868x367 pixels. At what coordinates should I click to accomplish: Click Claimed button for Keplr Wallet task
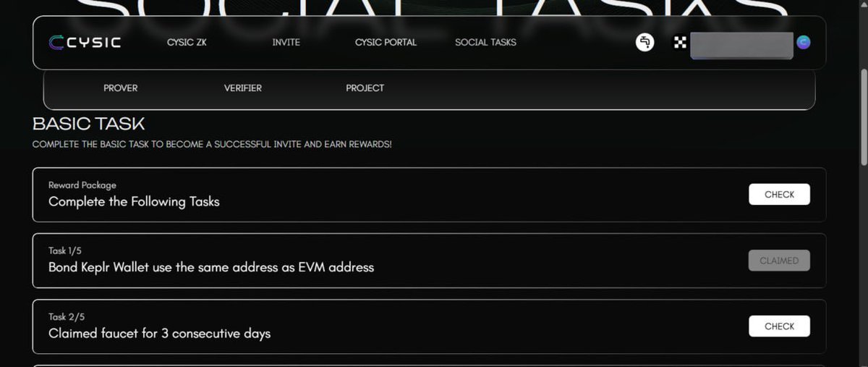779,261
